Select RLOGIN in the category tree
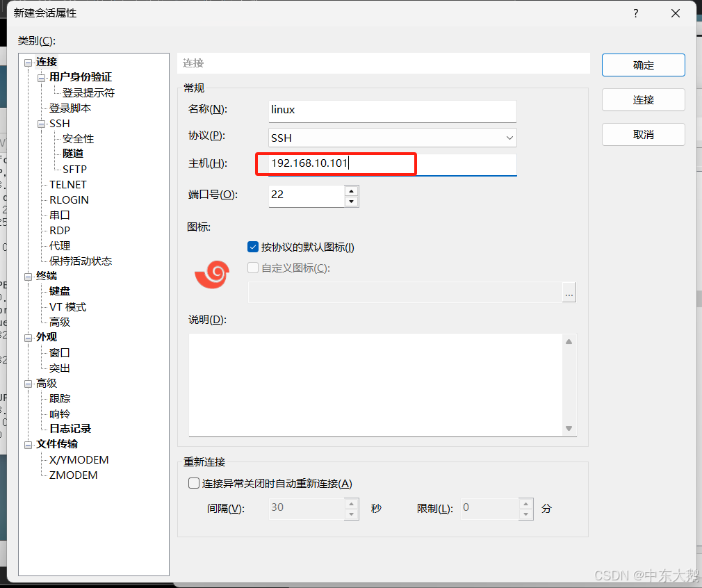The height and width of the screenshot is (588, 702). point(69,199)
